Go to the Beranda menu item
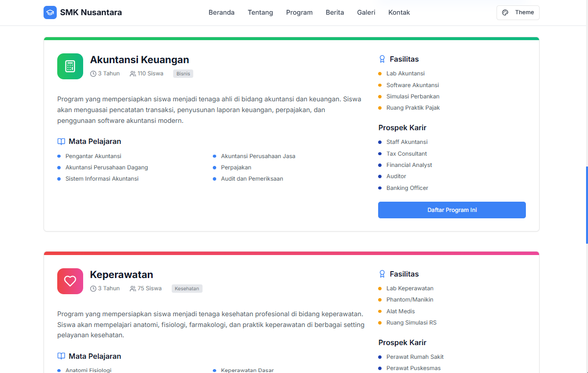 click(x=221, y=13)
